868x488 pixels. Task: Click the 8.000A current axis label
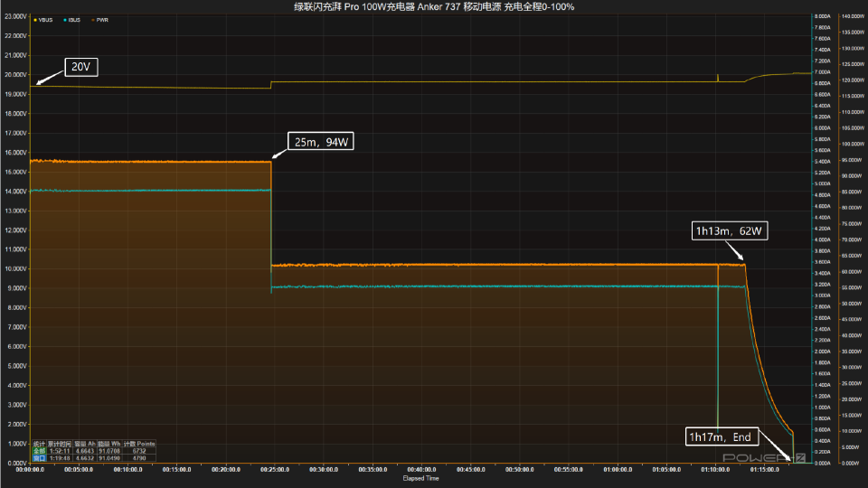823,16
